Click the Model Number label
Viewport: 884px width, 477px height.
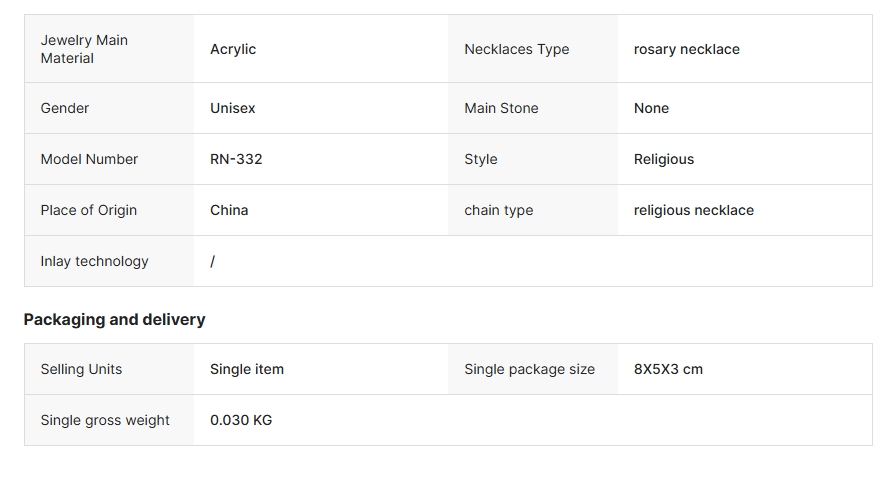click(89, 159)
